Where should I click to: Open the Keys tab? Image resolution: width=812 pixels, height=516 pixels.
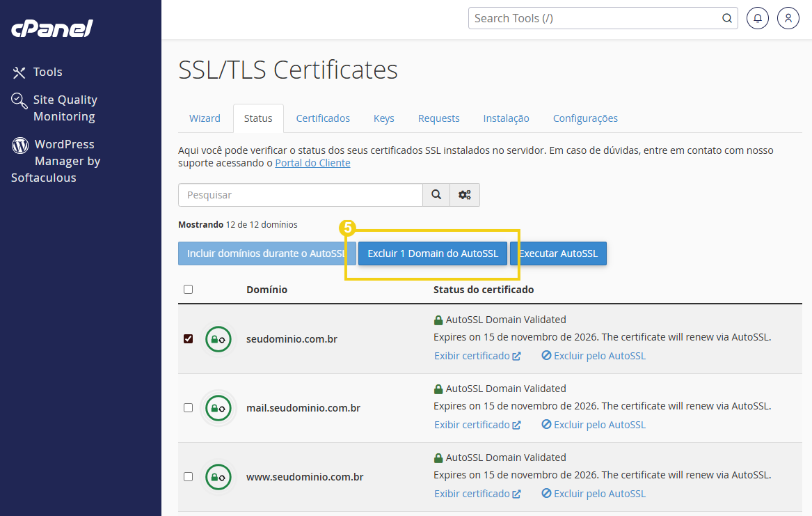383,118
